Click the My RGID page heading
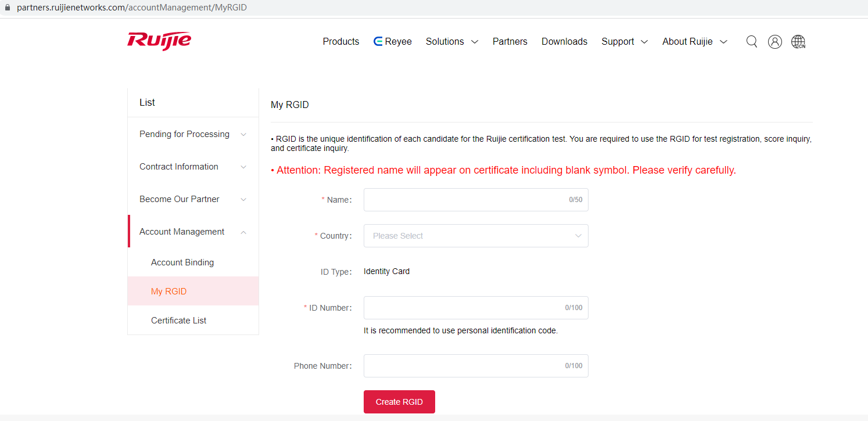This screenshot has height=421, width=868. (x=290, y=105)
